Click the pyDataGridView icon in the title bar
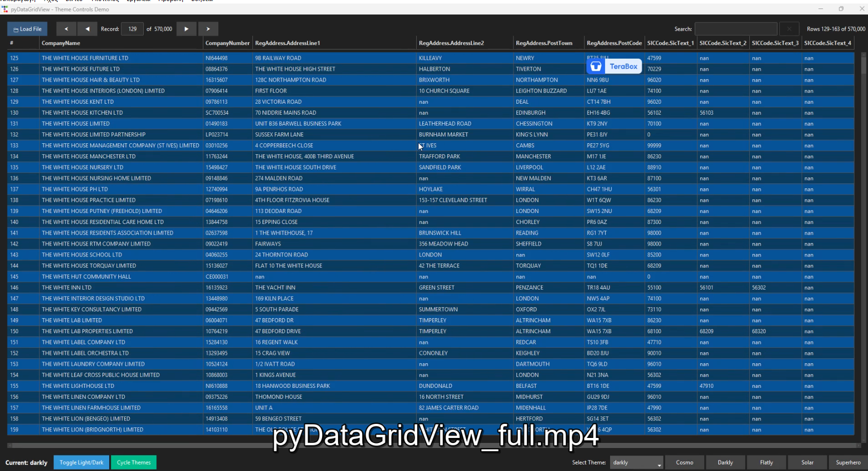 (x=5, y=9)
